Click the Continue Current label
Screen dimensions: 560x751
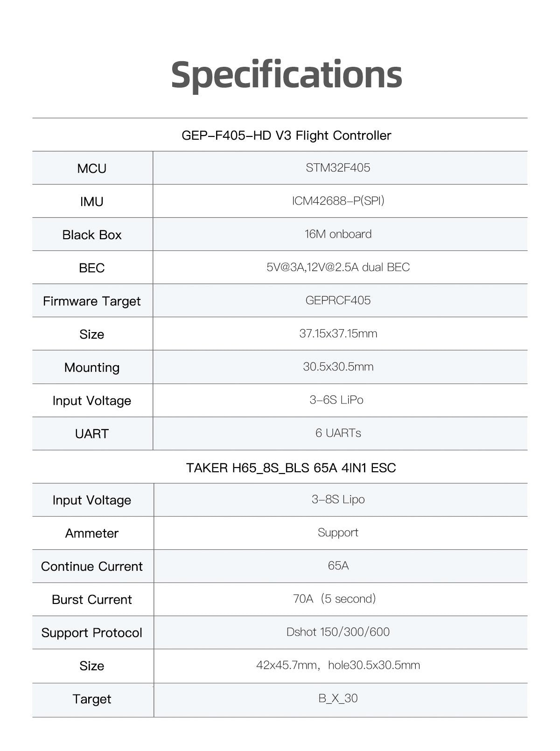[x=92, y=566]
